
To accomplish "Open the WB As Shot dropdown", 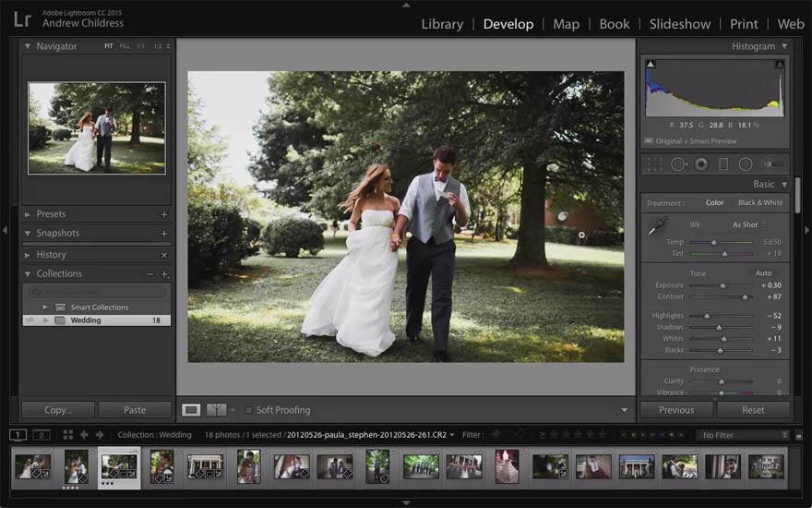I will 748,224.
